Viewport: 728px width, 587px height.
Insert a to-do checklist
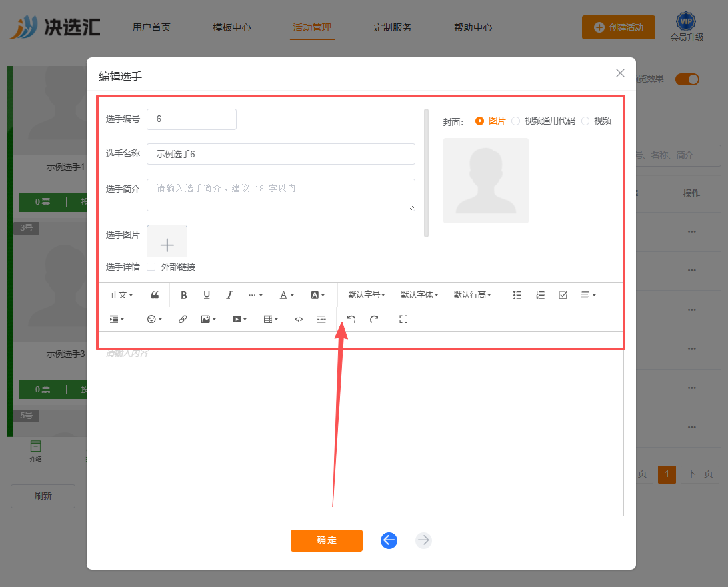coord(563,295)
